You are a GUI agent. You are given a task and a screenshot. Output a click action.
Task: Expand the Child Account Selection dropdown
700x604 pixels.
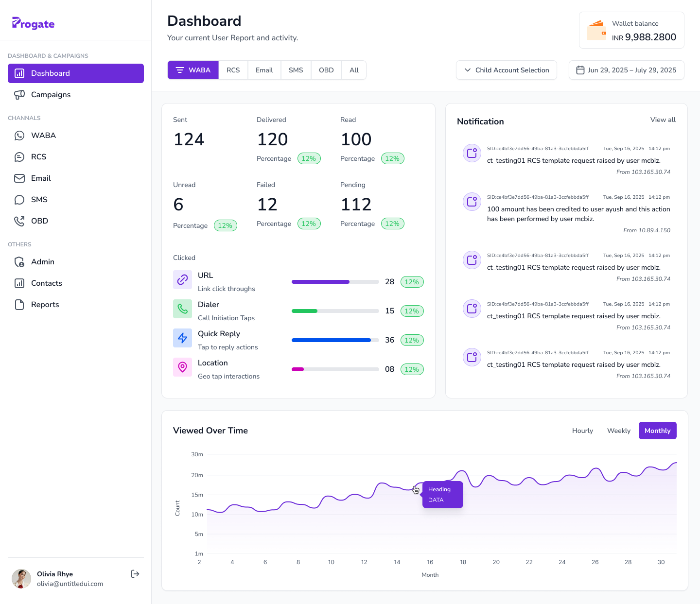point(507,70)
